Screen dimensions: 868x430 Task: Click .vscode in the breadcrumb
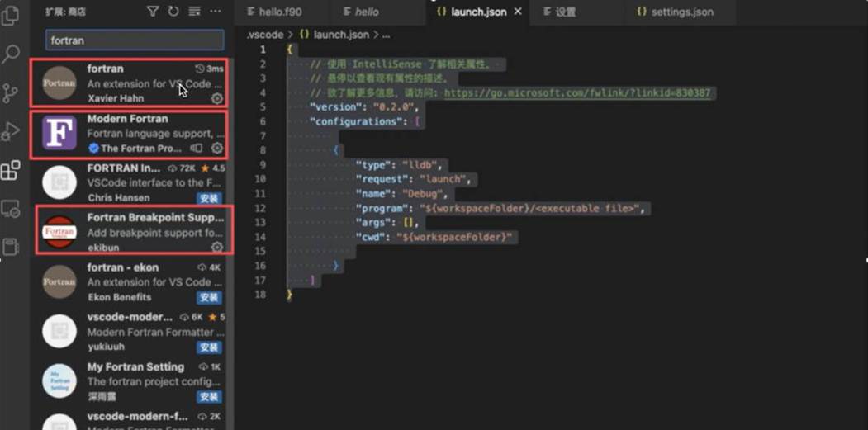tap(264, 35)
